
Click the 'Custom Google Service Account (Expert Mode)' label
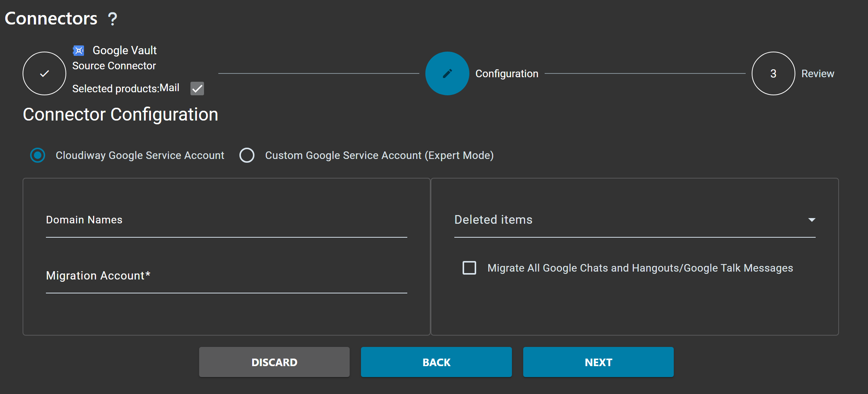(x=379, y=155)
